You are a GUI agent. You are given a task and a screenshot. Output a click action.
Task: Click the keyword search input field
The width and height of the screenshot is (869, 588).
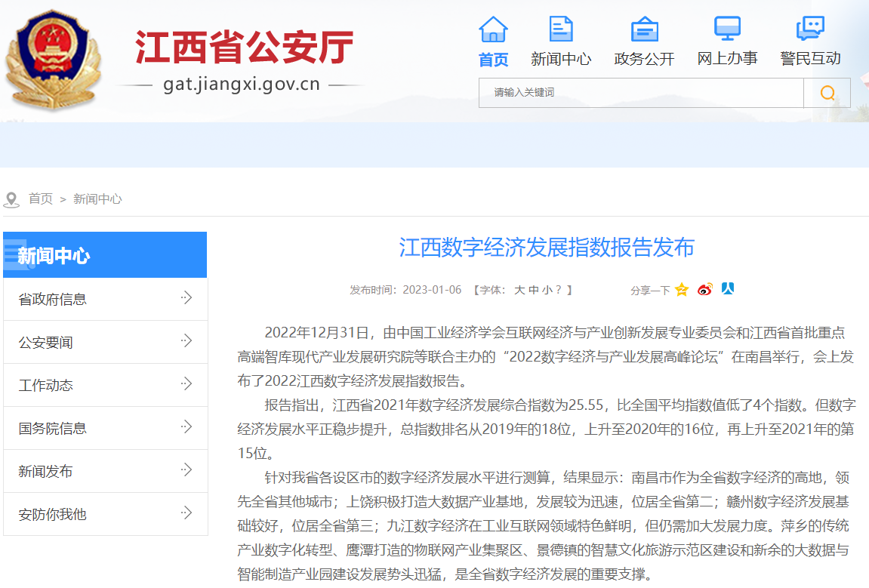(640, 93)
